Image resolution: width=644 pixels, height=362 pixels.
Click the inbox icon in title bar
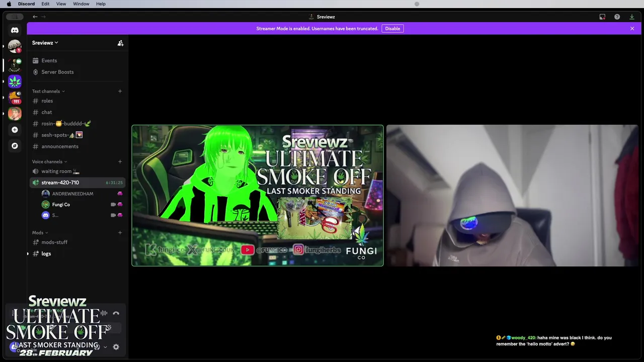coord(602,17)
